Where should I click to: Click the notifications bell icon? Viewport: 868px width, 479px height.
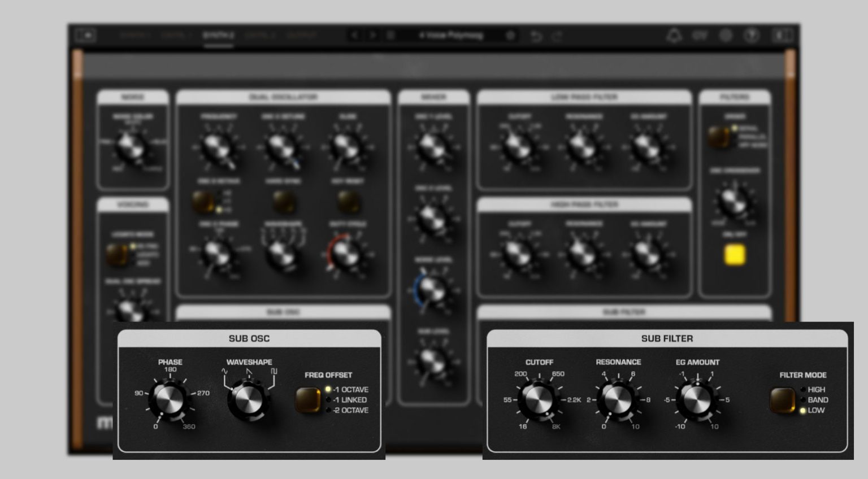pos(674,35)
